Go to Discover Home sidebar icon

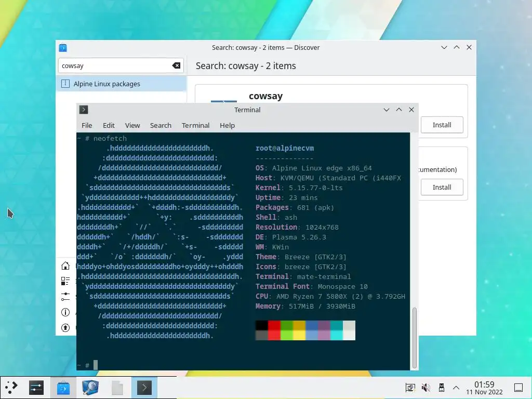click(x=65, y=265)
